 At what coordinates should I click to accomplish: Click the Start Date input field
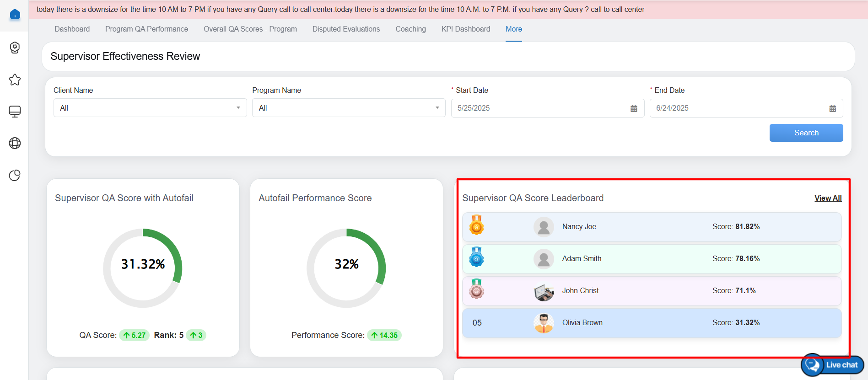(x=540, y=108)
